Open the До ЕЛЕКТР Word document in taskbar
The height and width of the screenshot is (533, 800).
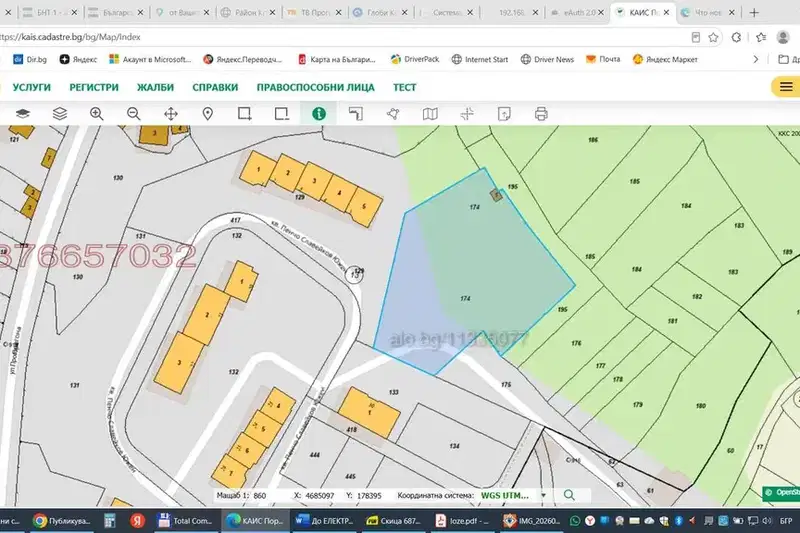[325, 521]
